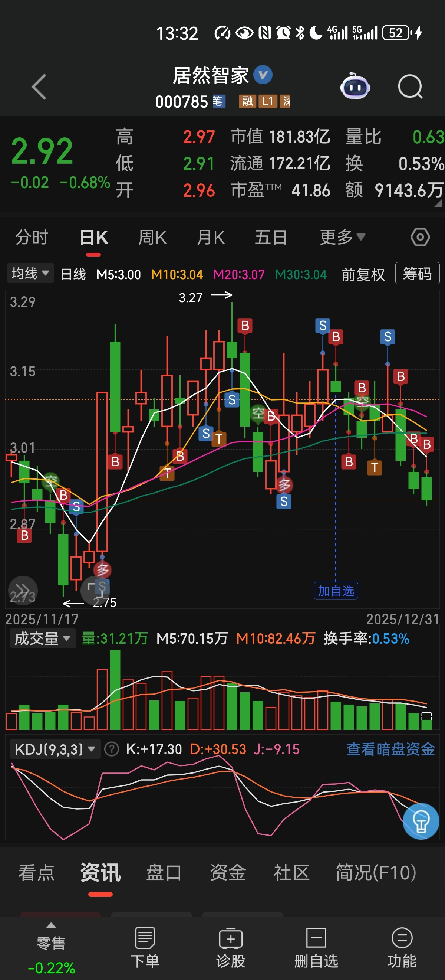Viewport: 445px width, 980px height.
Task: Tap the 3.27 high price label
Action: click(190, 297)
